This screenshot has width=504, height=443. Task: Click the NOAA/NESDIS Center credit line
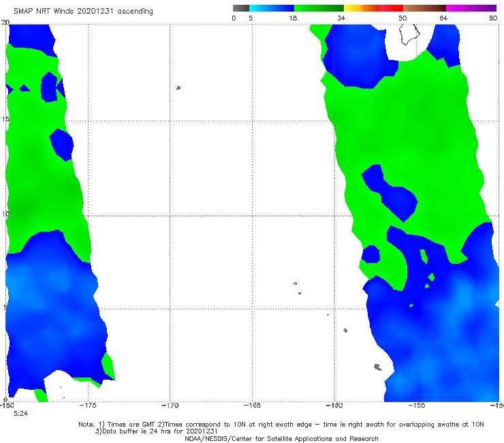(x=281, y=439)
